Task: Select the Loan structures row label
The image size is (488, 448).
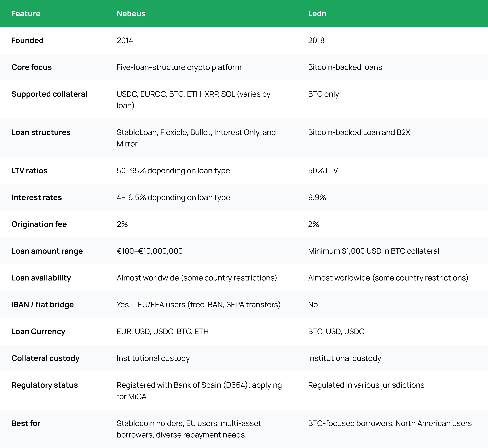Action: (x=41, y=132)
